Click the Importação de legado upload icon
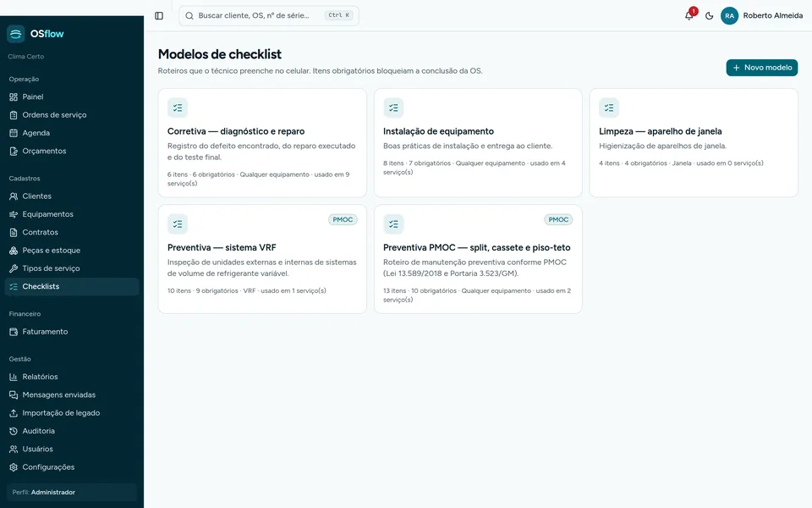Image resolution: width=812 pixels, height=508 pixels. coord(14,413)
